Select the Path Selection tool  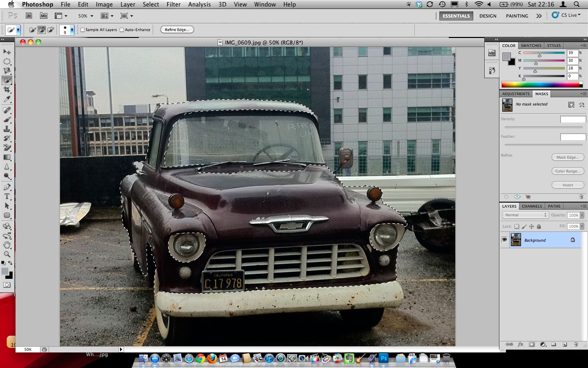click(x=7, y=206)
